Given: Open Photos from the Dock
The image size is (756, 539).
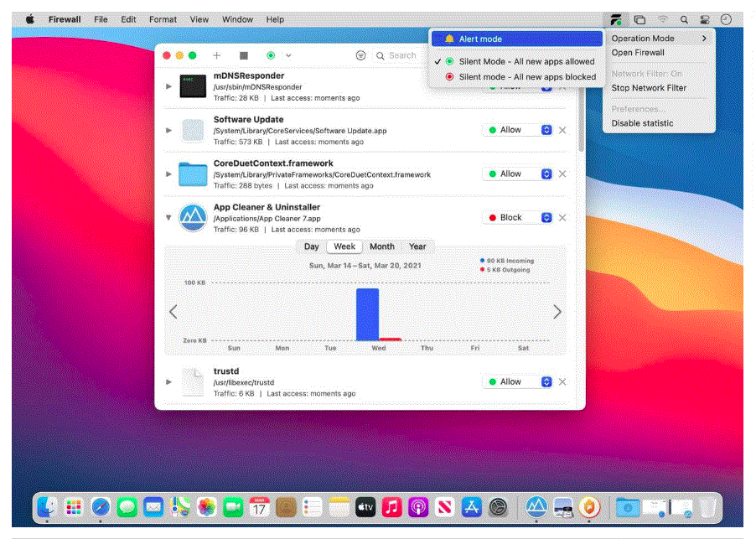Looking at the screenshot, I should [206, 507].
